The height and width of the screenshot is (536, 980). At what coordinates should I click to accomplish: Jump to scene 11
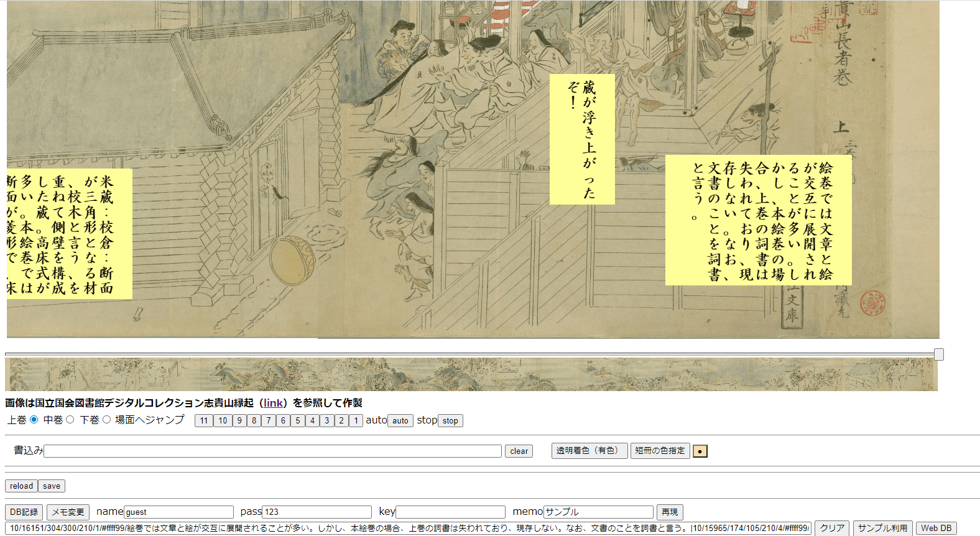204,421
